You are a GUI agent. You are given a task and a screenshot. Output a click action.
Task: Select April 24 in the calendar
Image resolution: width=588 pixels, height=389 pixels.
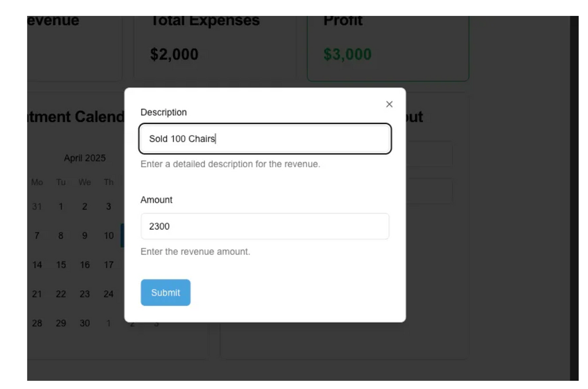coord(108,294)
